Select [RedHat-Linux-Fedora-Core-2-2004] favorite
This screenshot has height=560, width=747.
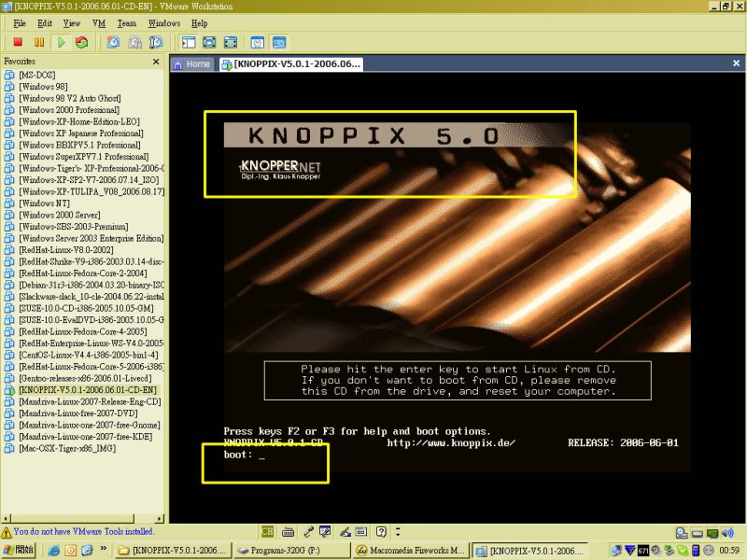[83, 273]
